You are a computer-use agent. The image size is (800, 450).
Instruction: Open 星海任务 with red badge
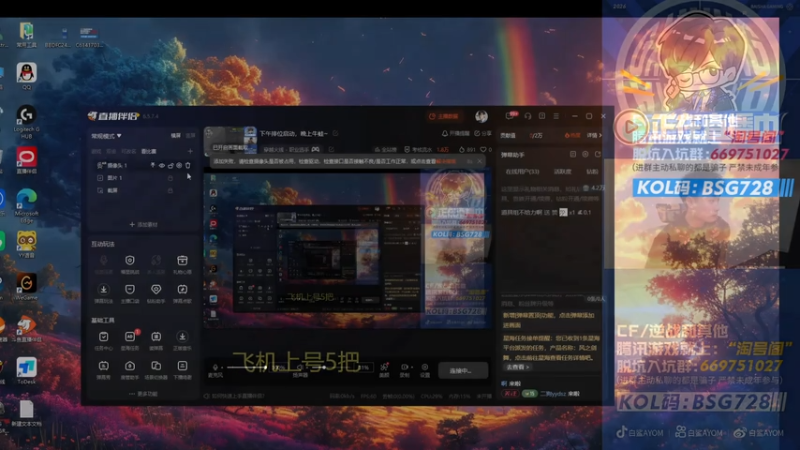[130, 340]
